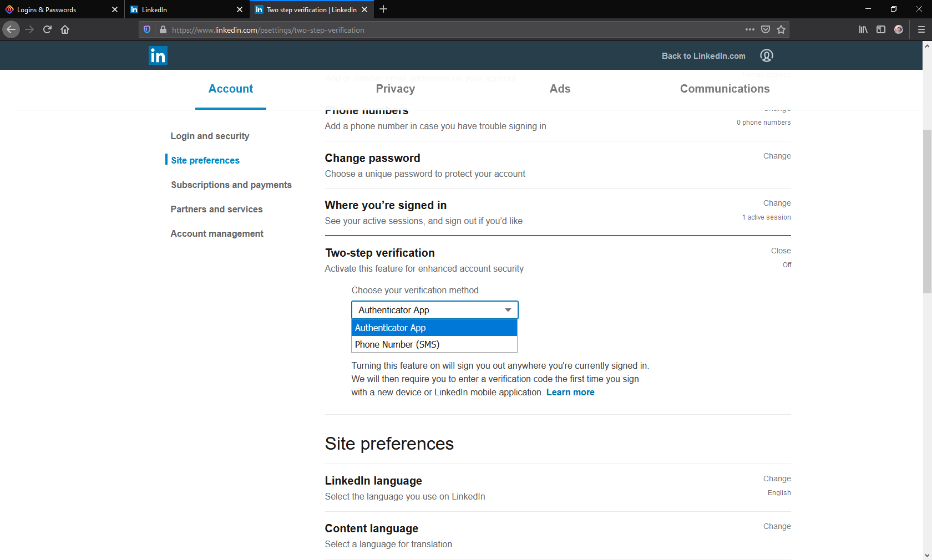Choose Phone Number (SMS) option
The image size is (932, 560).
tap(434, 344)
